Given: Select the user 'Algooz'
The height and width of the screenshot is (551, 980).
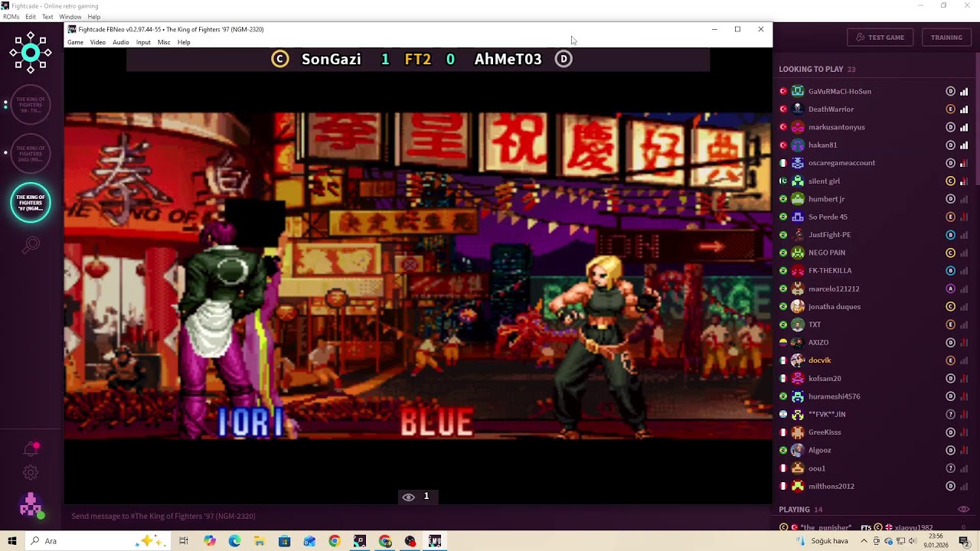Looking at the screenshot, I should [x=819, y=451].
